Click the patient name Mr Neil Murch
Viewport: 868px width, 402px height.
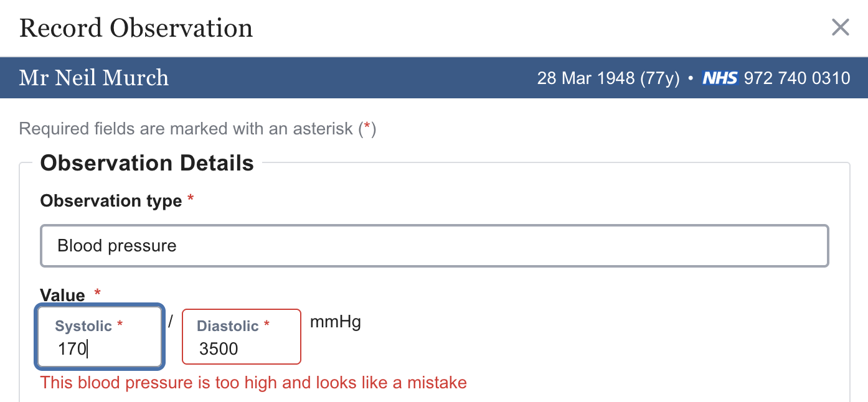point(94,78)
